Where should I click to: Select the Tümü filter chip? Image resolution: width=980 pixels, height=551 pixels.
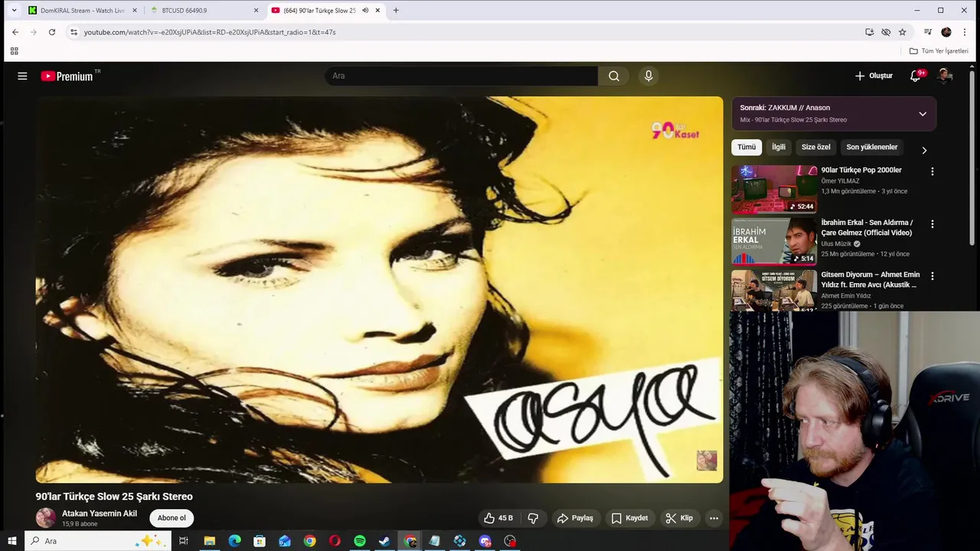click(x=746, y=147)
